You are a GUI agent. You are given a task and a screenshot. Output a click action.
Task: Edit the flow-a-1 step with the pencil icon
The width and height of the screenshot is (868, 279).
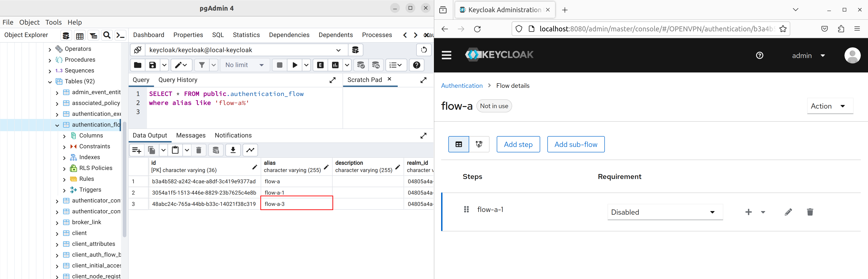pyautogui.click(x=788, y=212)
